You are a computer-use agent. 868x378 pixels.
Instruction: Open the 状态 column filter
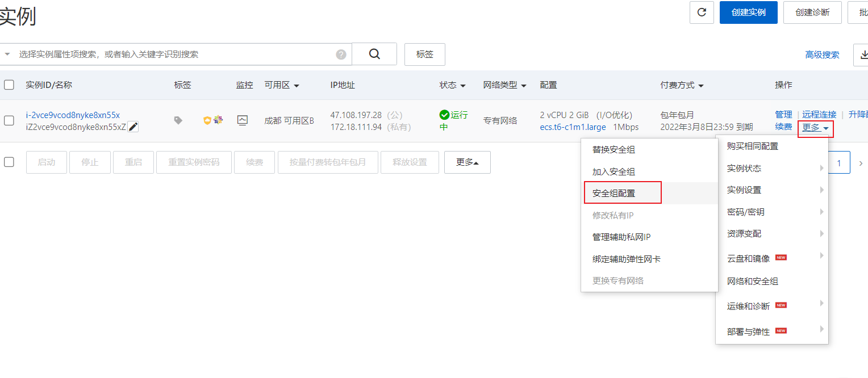tap(463, 86)
